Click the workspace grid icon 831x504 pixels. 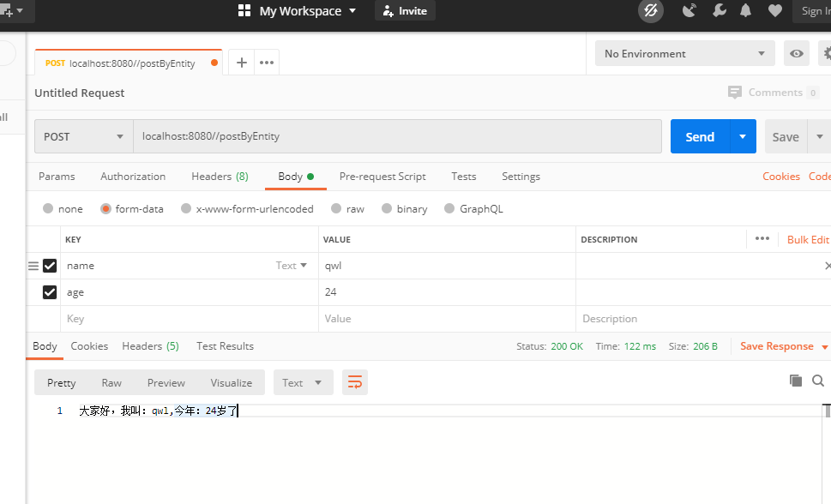pyautogui.click(x=244, y=10)
